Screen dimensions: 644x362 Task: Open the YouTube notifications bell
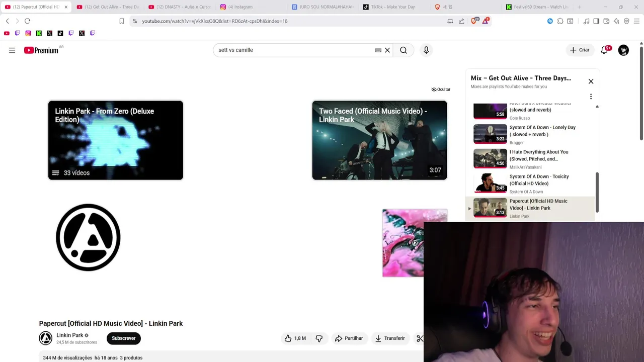pos(604,50)
